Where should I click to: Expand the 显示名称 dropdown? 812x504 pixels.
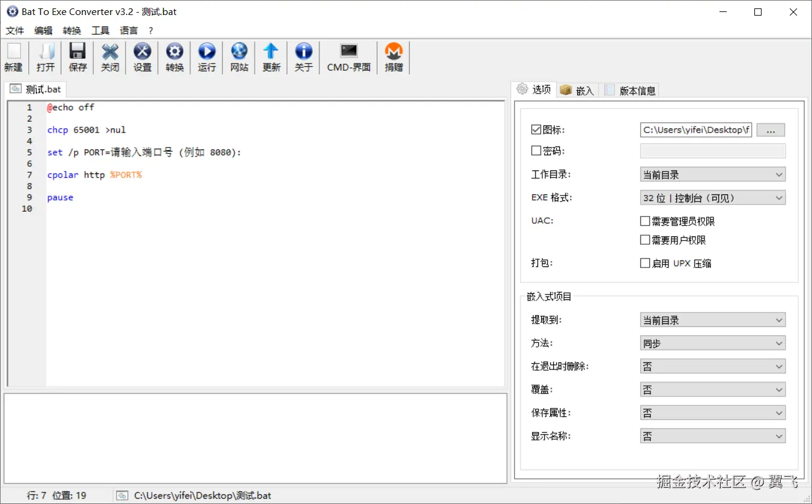coord(713,436)
